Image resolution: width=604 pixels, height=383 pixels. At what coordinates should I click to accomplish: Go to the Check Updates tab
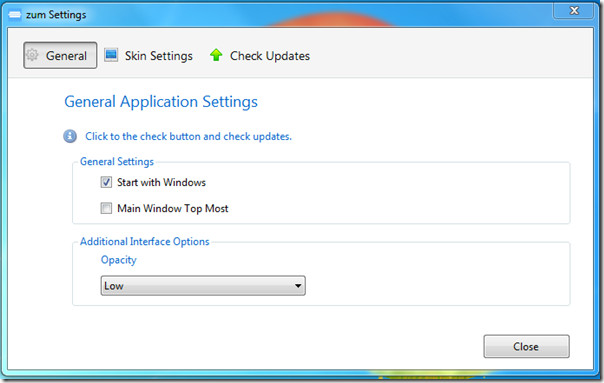coord(260,55)
